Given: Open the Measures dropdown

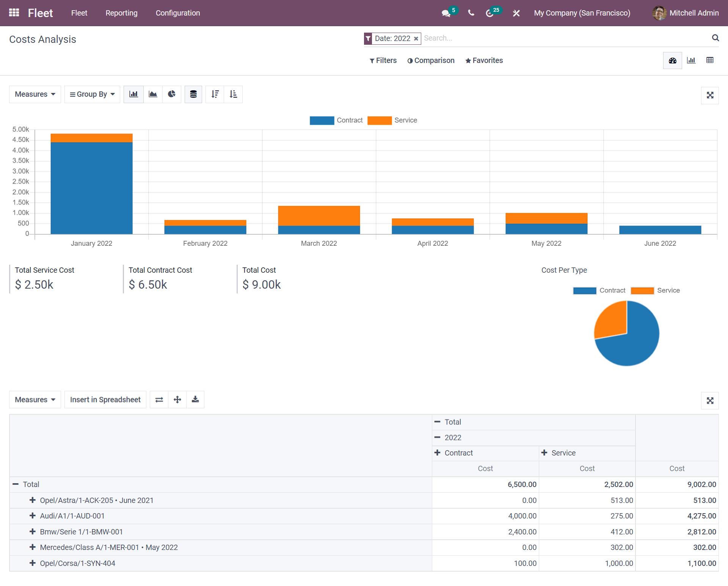Looking at the screenshot, I should 34,94.
